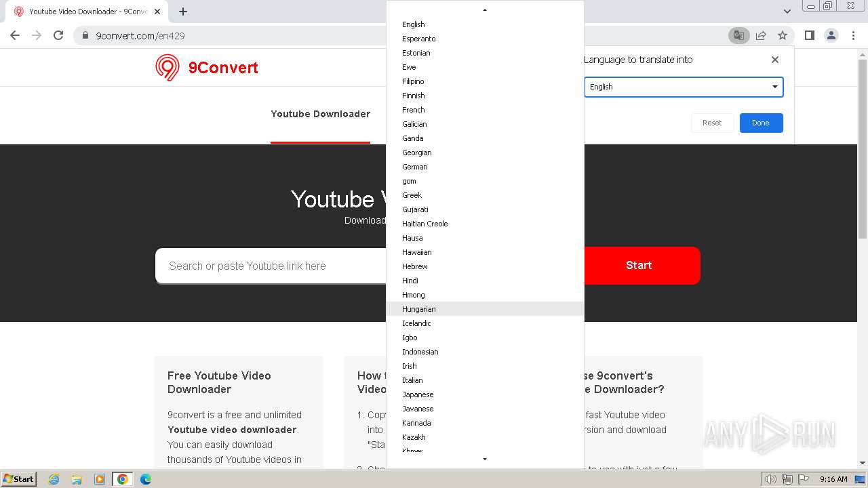The image size is (868, 488).
Task: Choose Filipino language option
Action: tap(485, 81)
